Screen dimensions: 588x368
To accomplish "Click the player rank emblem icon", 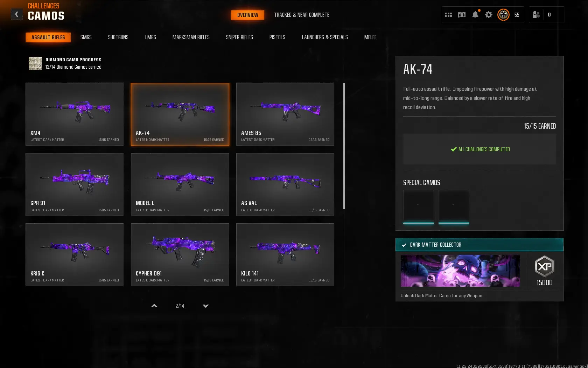I will 503,15.
